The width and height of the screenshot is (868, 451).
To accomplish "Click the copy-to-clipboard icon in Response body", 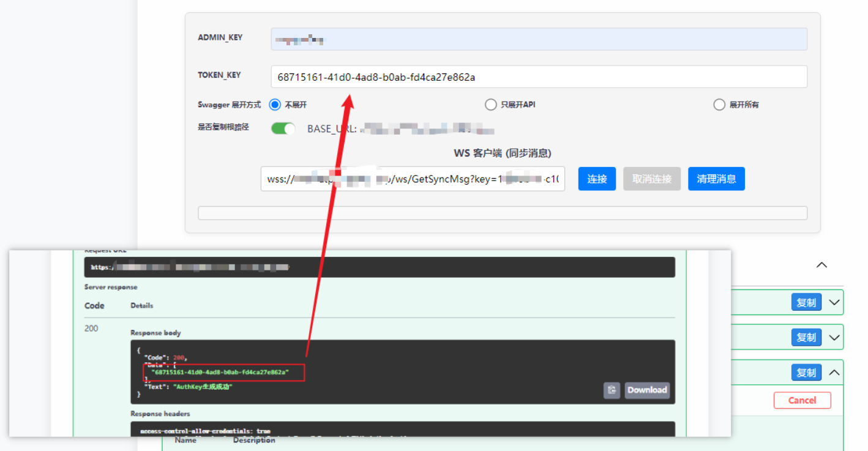I will (x=612, y=390).
